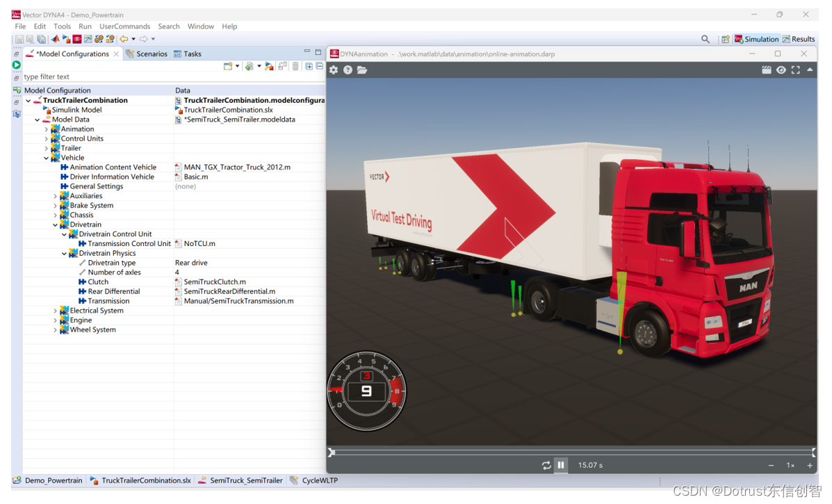
Task: Open the new configuration dropdown arrow
Action: 237,66
